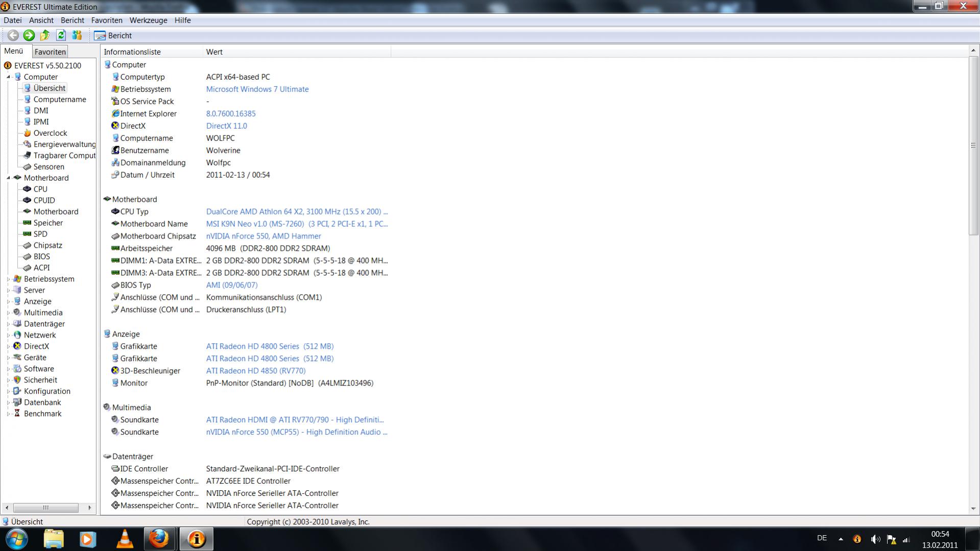Open the MSI K9N Neo motherboard link
The width and height of the screenshot is (980, 551).
pyautogui.click(x=297, y=224)
